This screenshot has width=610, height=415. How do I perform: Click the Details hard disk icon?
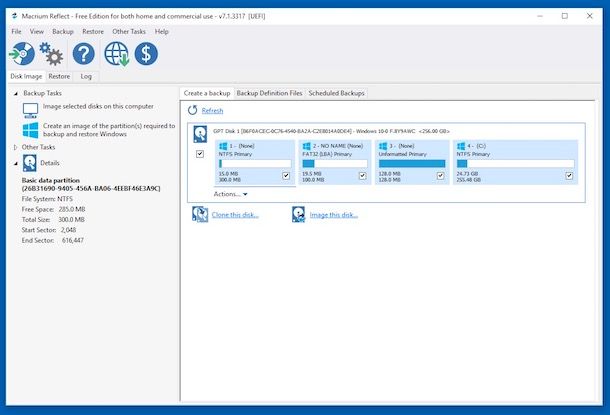30,163
